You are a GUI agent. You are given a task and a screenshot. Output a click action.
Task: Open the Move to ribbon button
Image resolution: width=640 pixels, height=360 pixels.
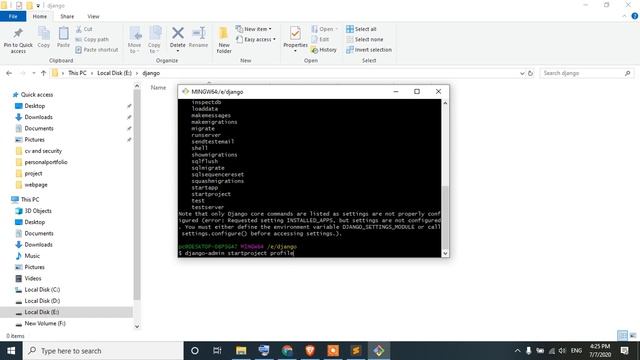click(x=135, y=40)
